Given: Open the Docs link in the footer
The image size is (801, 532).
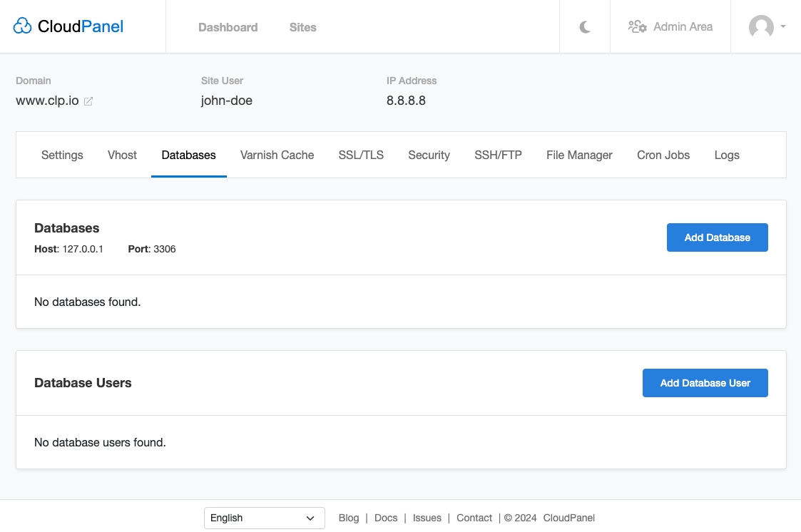Looking at the screenshot, I should tap(386, 518).
